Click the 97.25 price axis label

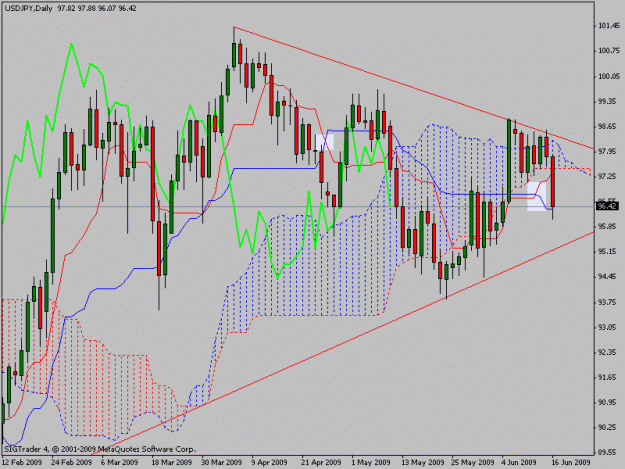point(609,177)
